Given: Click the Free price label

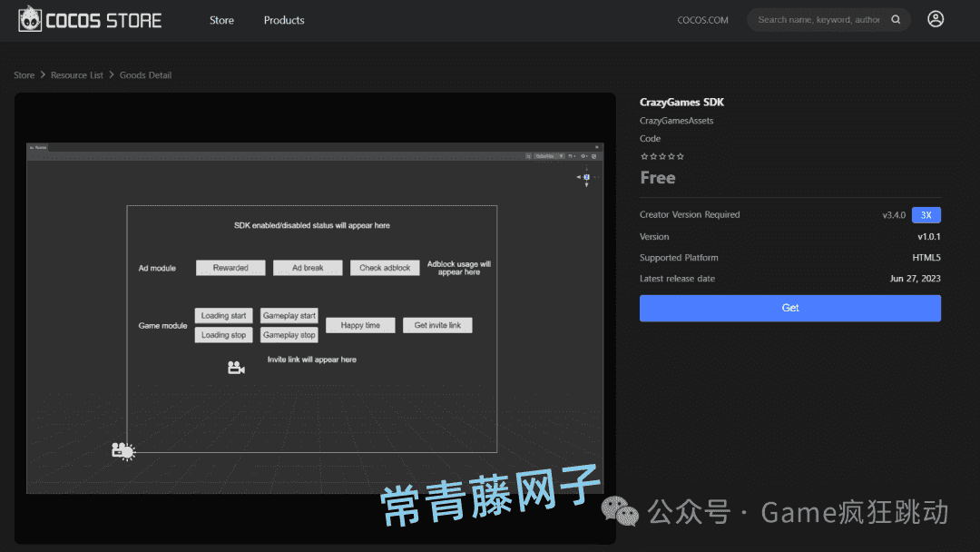Looking at the screenshot, I should [658, 178].
